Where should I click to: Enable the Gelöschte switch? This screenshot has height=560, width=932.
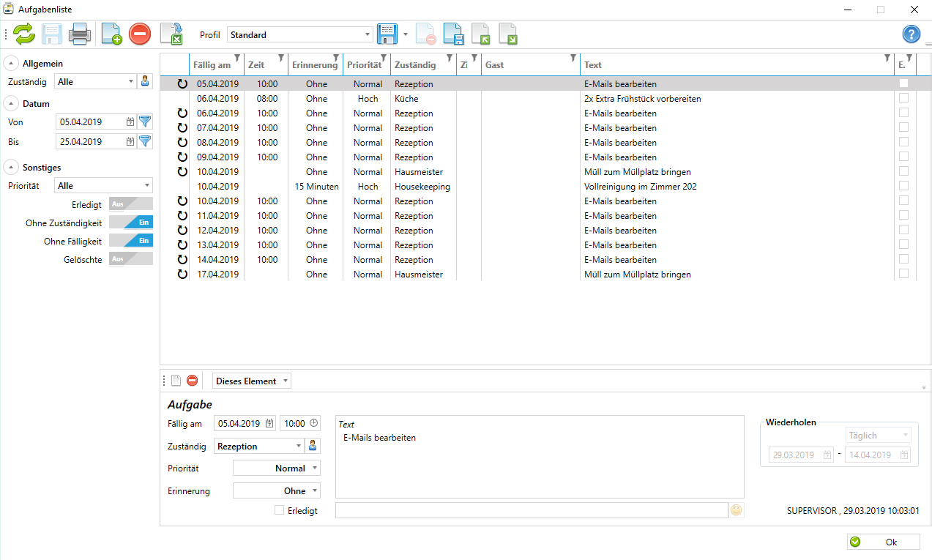(131, 259)
